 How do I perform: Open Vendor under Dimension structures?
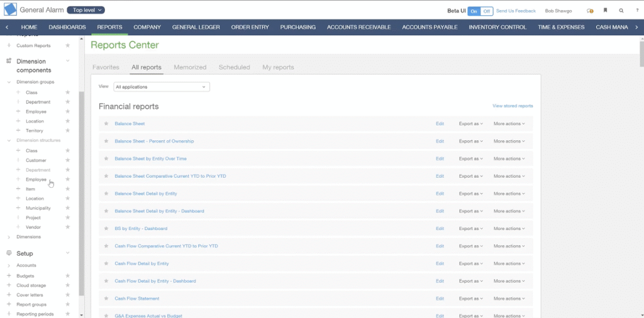click(33, 227)
